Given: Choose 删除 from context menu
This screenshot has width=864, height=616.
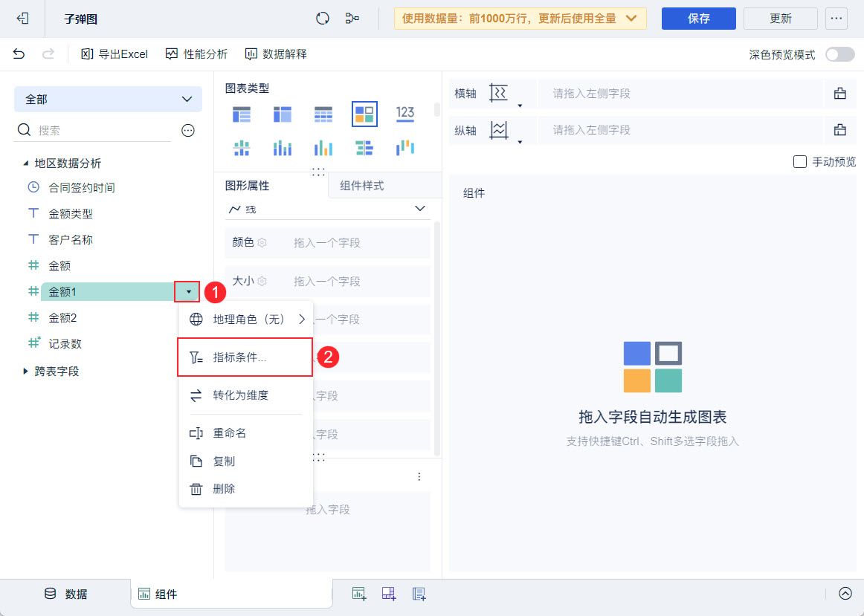Looking at the screenshot, I should 246,489.
